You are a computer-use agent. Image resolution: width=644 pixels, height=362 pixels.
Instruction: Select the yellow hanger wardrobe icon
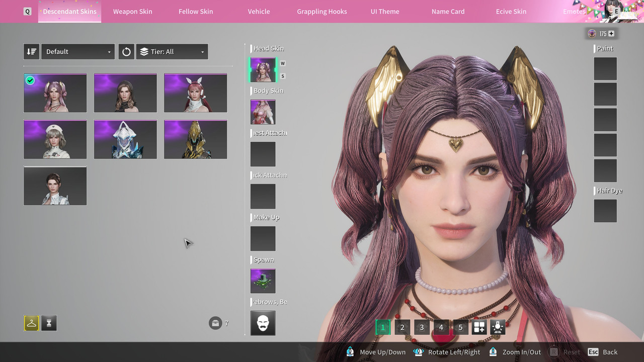pos(31,323)
